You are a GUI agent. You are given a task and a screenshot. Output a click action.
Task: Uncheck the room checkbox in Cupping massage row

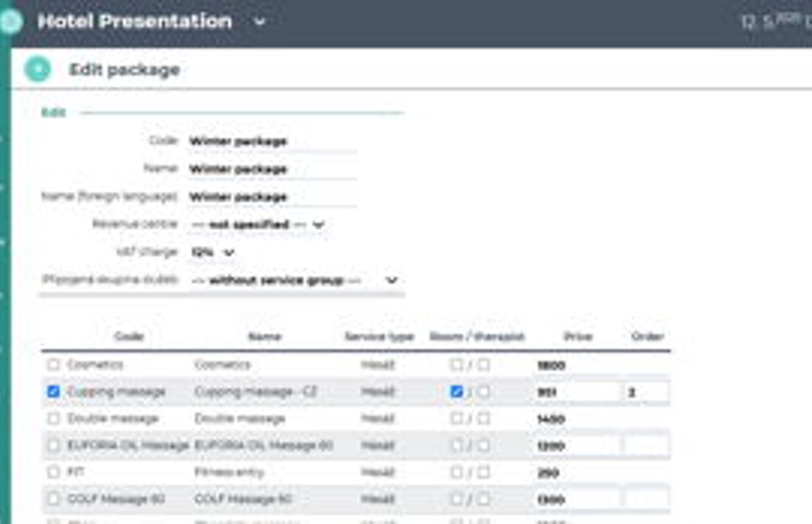pos(456,391)
